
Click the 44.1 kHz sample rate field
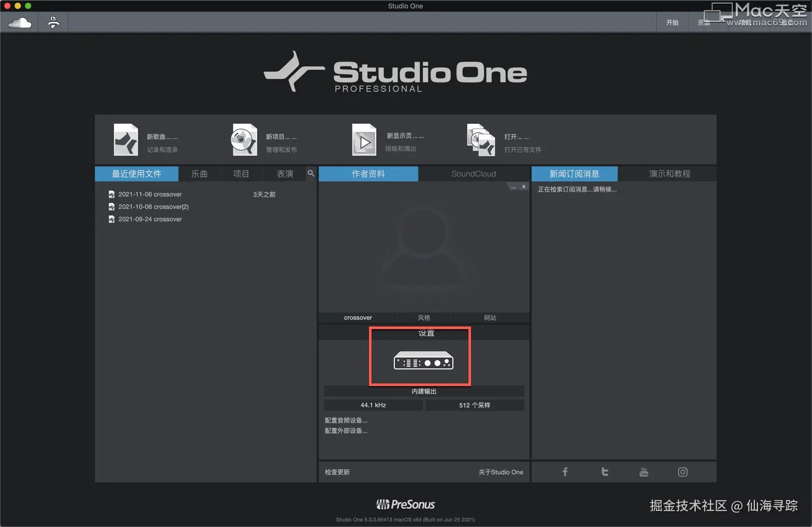tap(373, 405)
